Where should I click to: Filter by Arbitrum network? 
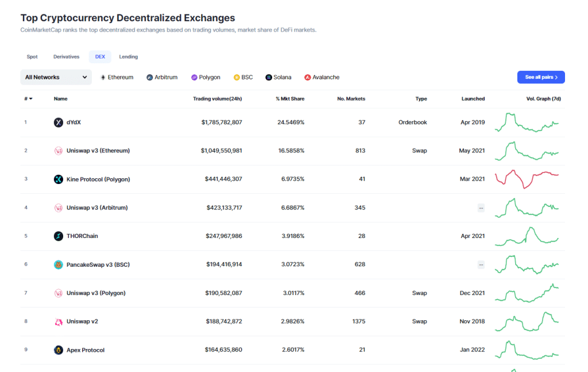pos(162,77)
